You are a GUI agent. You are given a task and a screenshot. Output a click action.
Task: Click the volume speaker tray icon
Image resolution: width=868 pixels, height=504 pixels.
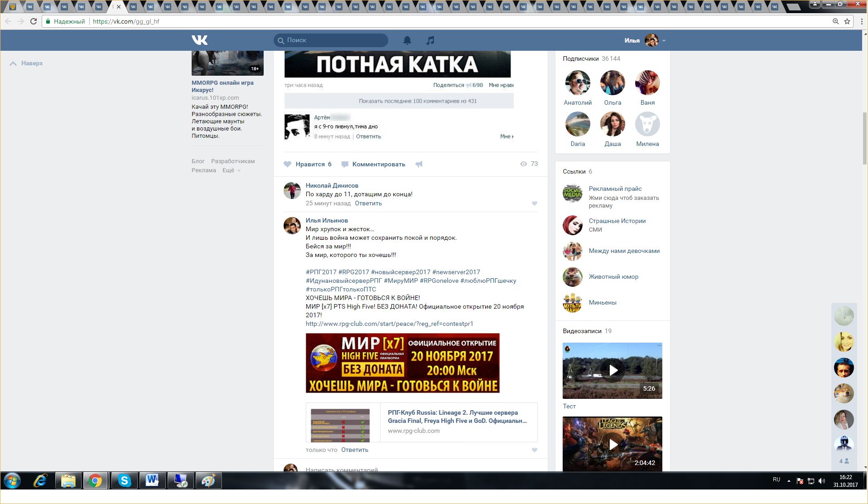tap(822, 481)
